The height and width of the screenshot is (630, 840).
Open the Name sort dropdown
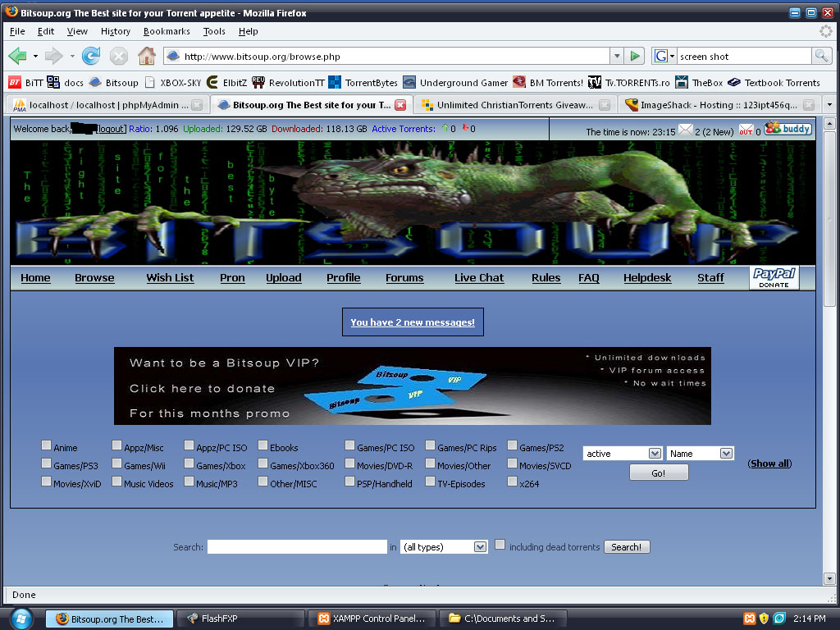coord(700,454)
